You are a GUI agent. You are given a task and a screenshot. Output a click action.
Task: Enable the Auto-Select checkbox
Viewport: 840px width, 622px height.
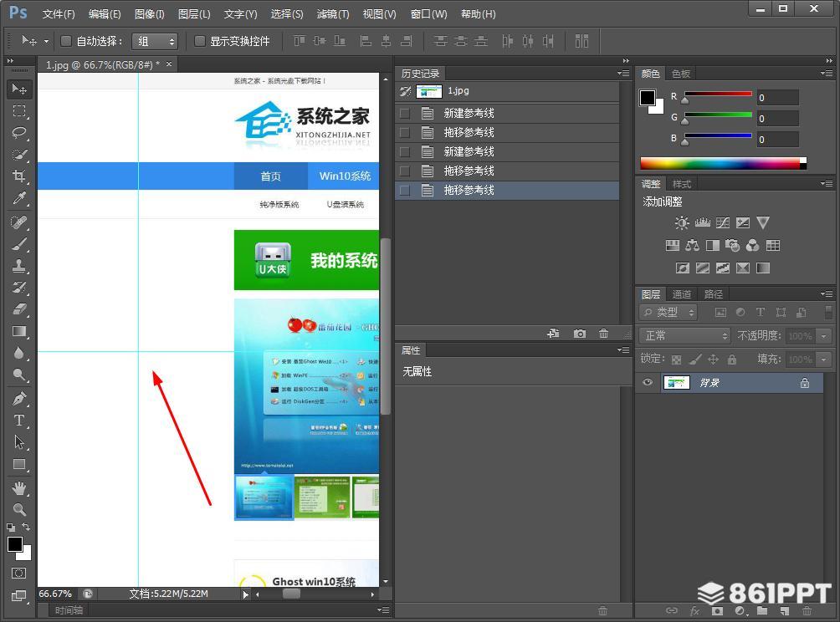point(66,41)
